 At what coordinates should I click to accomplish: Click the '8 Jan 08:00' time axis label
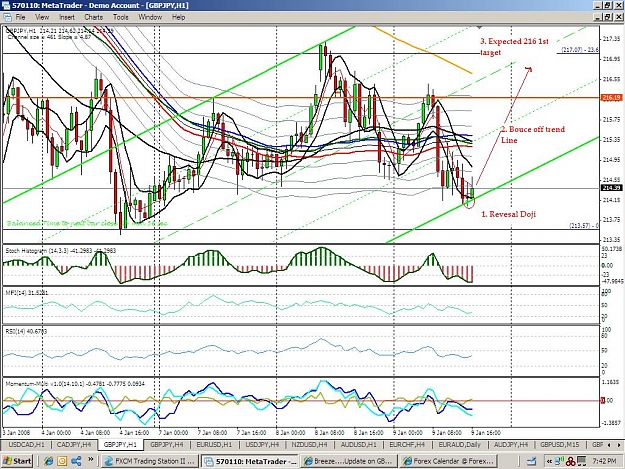pos(329,433)
